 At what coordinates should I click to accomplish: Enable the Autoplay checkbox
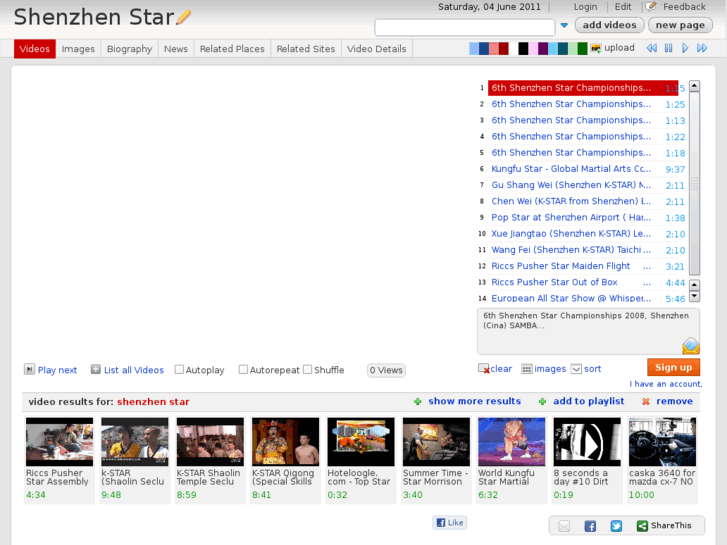point(179,370)
